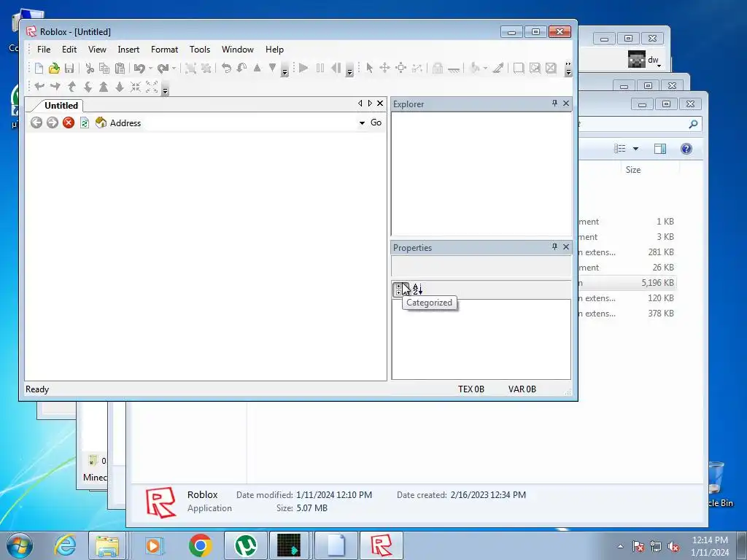
Task: Go back using browser Back arrow icon
Action: [36, 122]
